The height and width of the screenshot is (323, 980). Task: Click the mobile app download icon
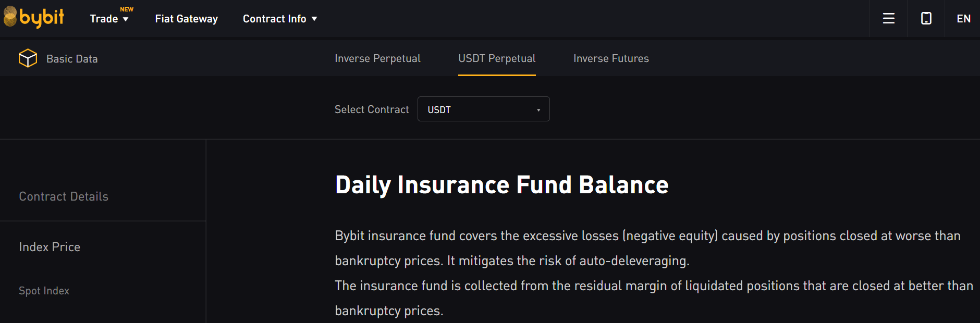click(926, 19)
